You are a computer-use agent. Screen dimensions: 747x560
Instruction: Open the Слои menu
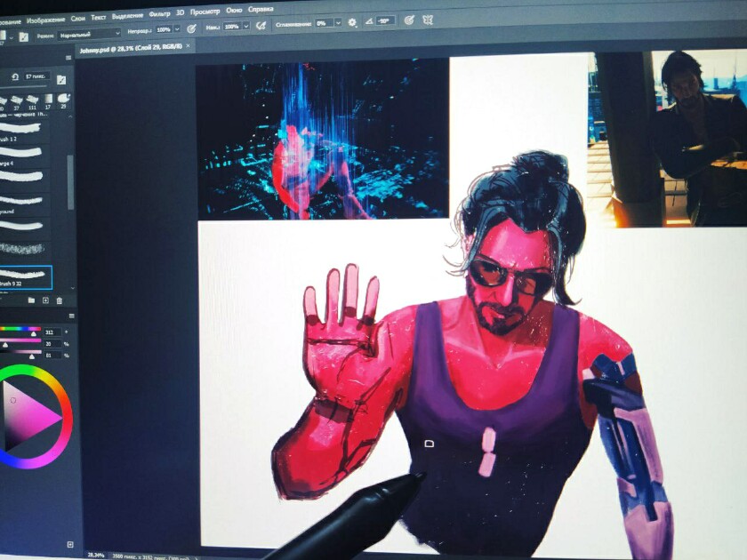coord(77,18)
